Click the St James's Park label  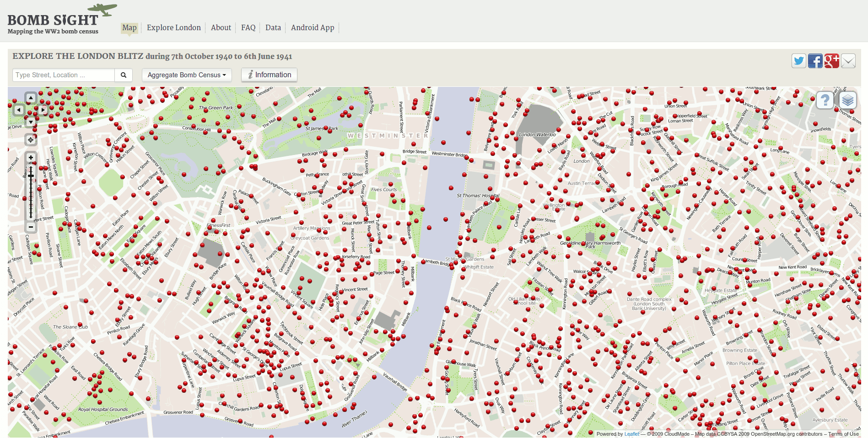click(x=322, y=128)
